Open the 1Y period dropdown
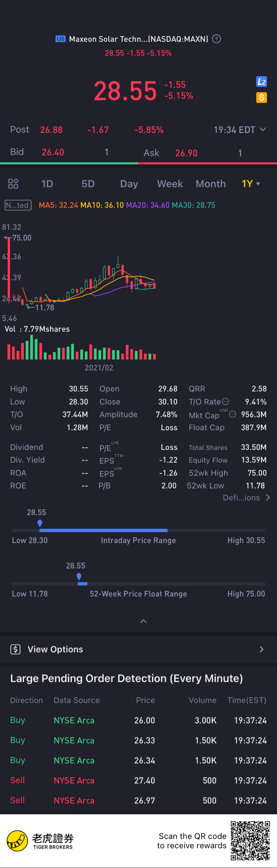 pyautogui.click(x=251, y=184)
